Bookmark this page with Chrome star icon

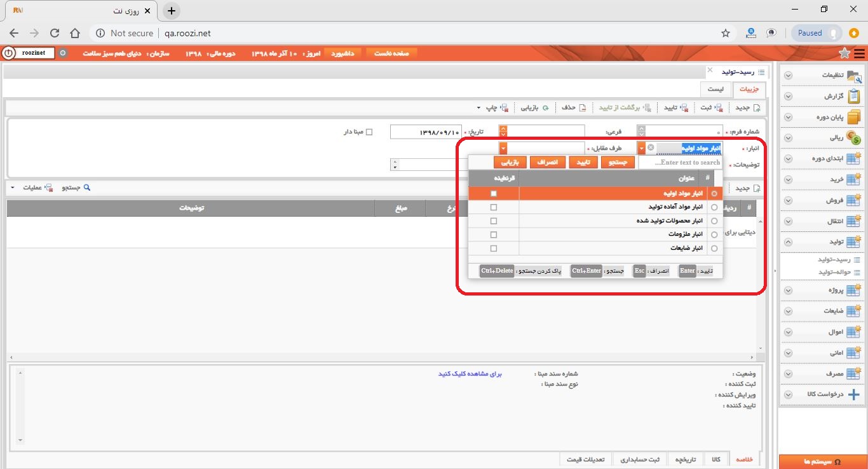click(725, 33)
